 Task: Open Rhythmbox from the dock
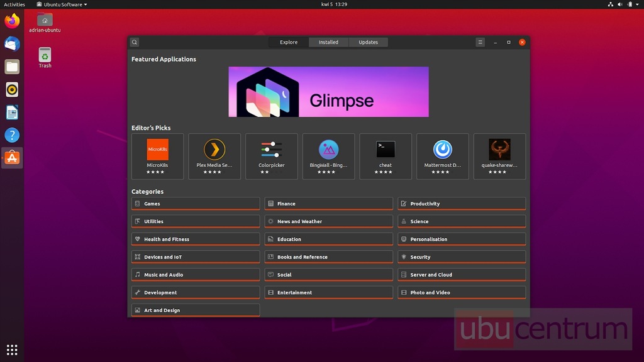(12, 89)
